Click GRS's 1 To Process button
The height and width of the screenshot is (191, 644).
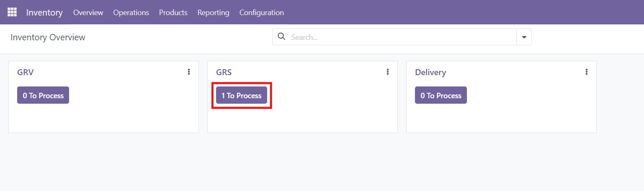(x=242, y=95)
